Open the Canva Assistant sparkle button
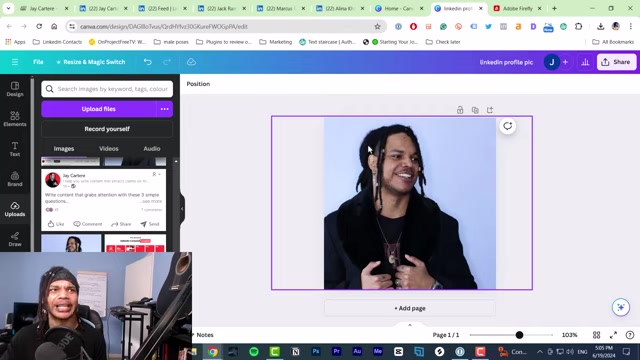Screen dimensions: 640x360 [620, 307]
